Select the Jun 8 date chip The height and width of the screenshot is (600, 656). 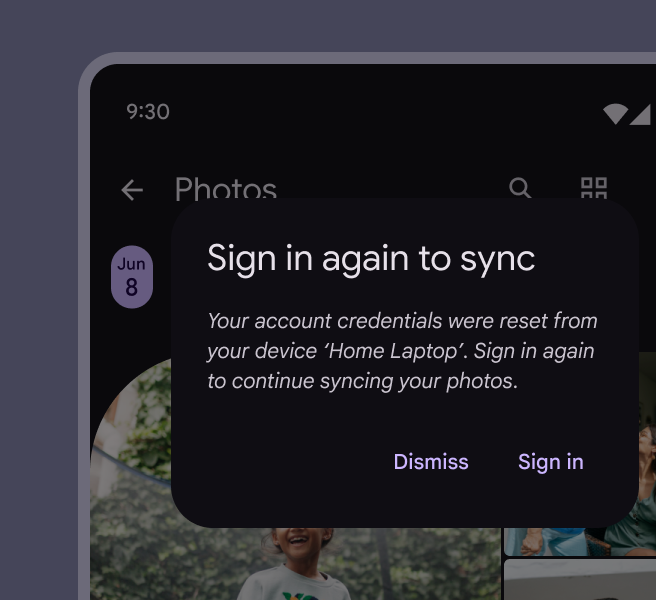tap(131, 277)
